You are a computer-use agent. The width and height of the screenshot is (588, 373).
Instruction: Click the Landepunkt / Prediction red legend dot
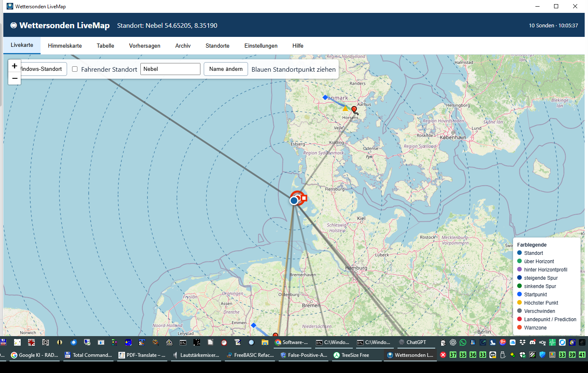tap(519, 319)
